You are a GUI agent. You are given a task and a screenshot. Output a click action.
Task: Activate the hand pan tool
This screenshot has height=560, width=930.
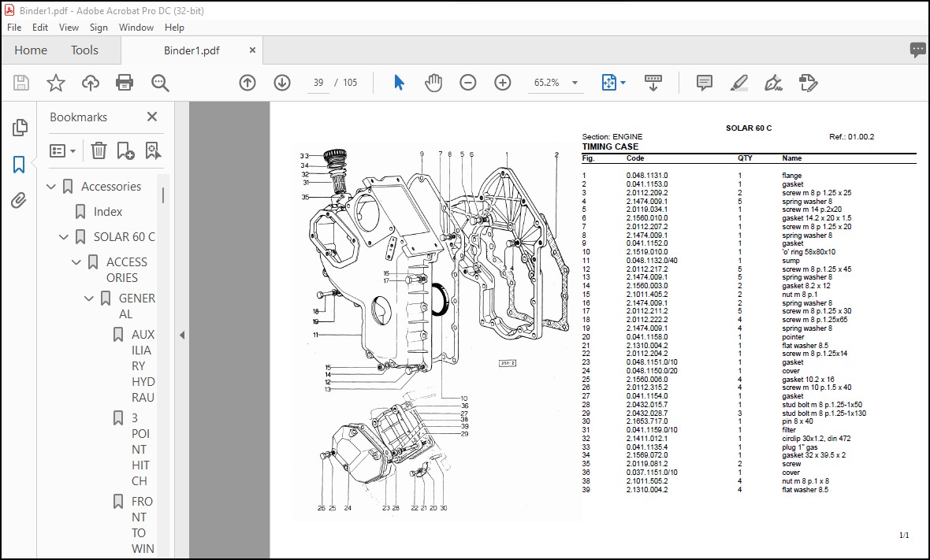433,83
